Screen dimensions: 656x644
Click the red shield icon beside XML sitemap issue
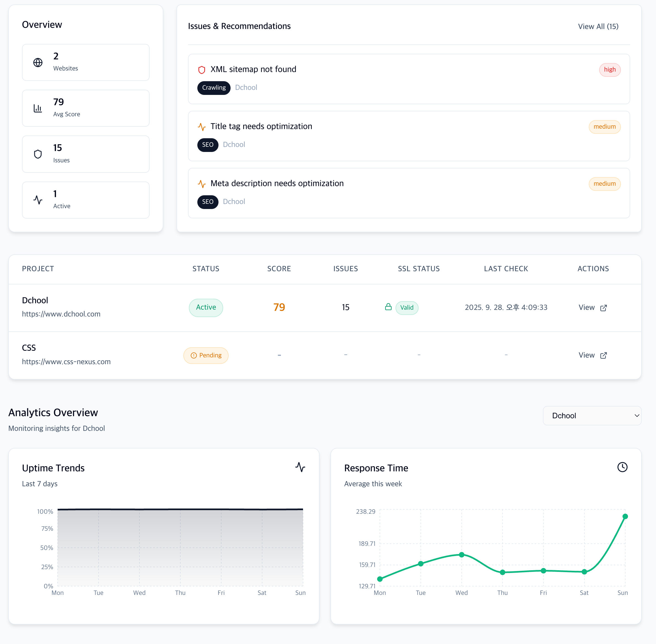click(x=202, y=70)
